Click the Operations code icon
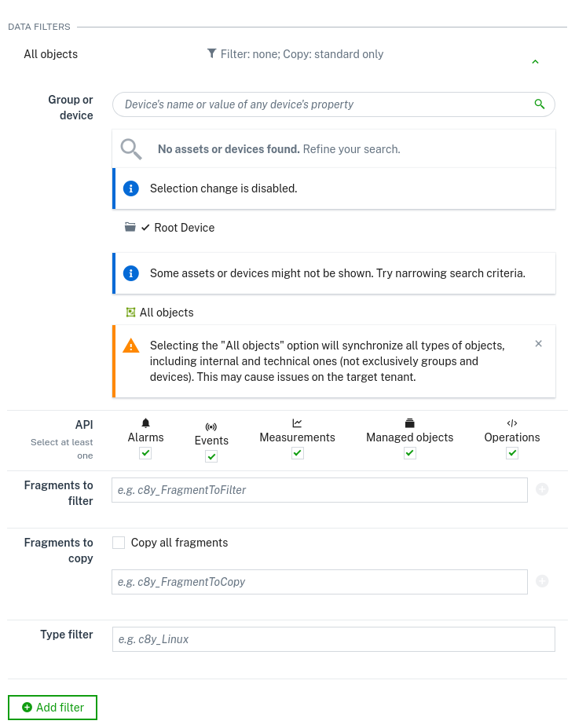Image resolution: width=575 pixels, height=728 pixels. tap(511, 424)
